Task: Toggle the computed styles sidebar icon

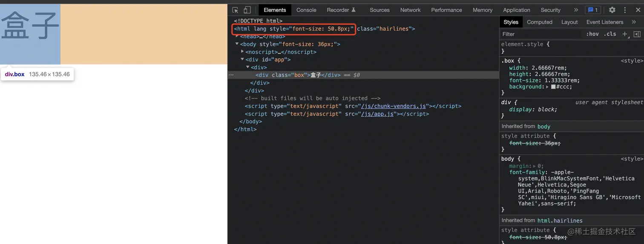Action: 637,34
